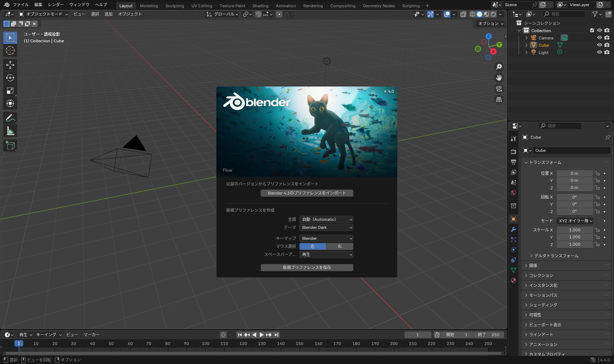Select the Cursor tool
This screenshot has height=364, width=614.
[x=10, y=51]
